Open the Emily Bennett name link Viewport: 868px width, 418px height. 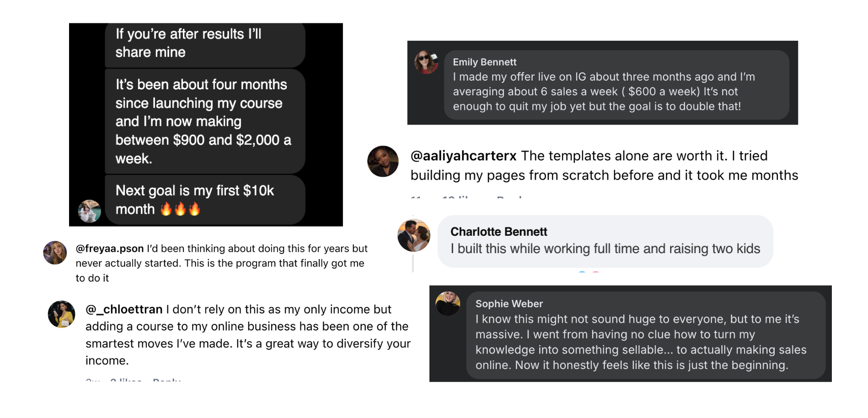pos(484,62)
